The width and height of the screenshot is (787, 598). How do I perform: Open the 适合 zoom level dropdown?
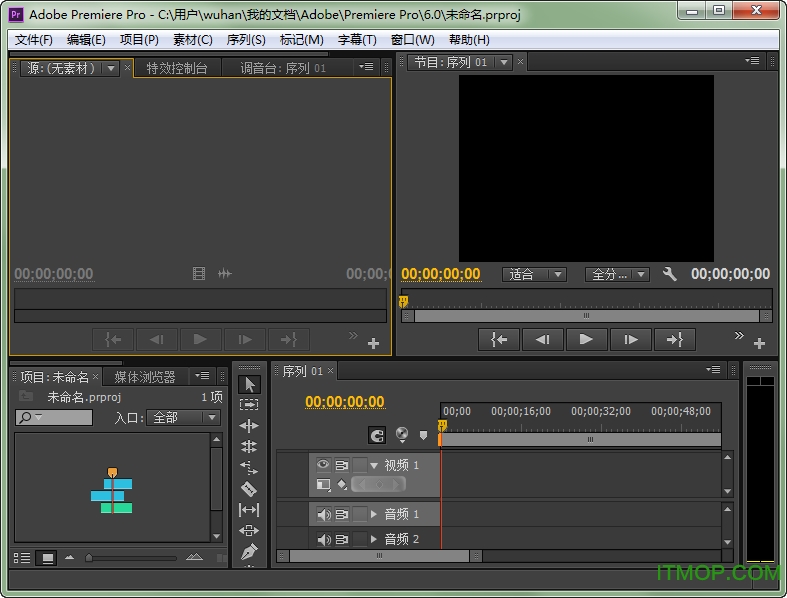pyautogui.click(x=534, y=274)
